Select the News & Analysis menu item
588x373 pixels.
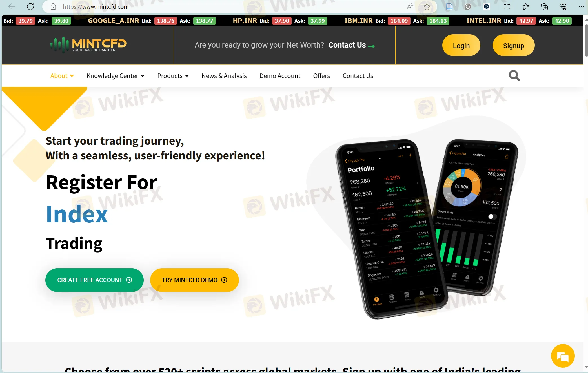pos(224,76)
